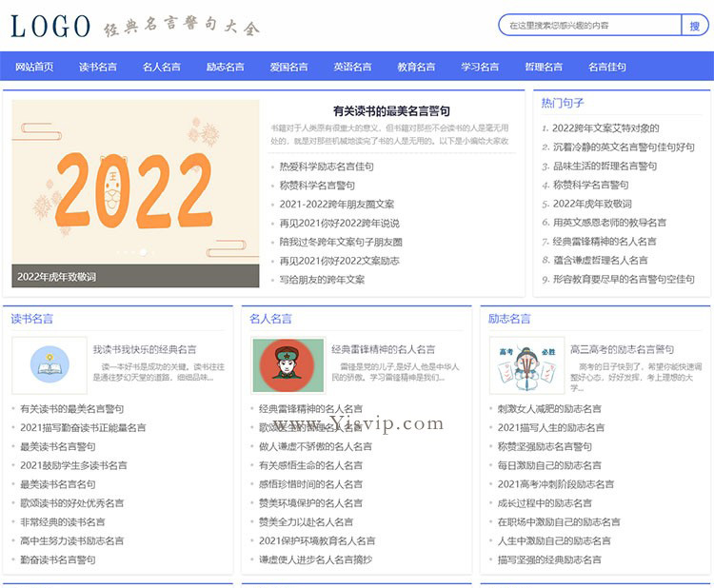Open 谦虚使人进步名人名言摘抄 link
Viewport: 714px width, 588px height.
[x=315, y=559]
